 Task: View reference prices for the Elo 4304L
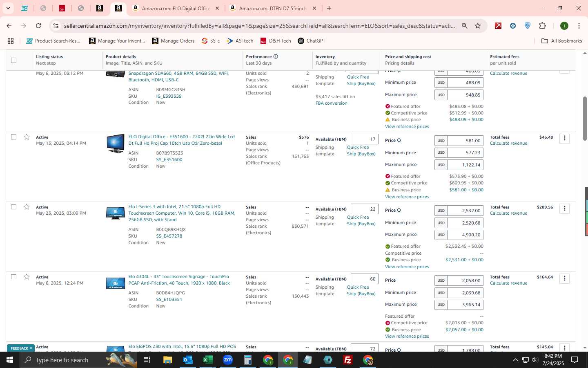[407, 337]
